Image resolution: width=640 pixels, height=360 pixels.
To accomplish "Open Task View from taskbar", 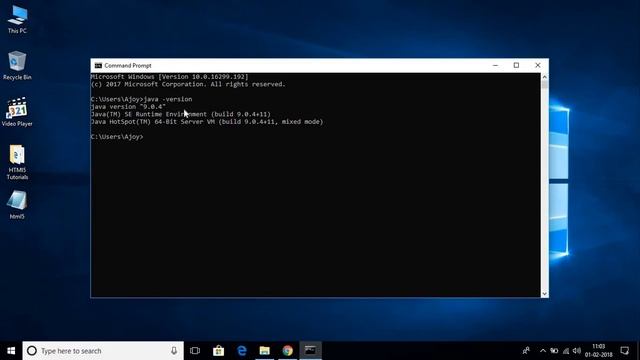I will (x=195, y=351).
